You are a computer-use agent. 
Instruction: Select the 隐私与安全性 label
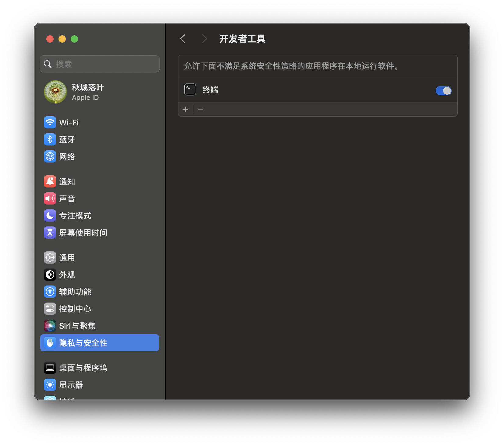coord(83,343)
